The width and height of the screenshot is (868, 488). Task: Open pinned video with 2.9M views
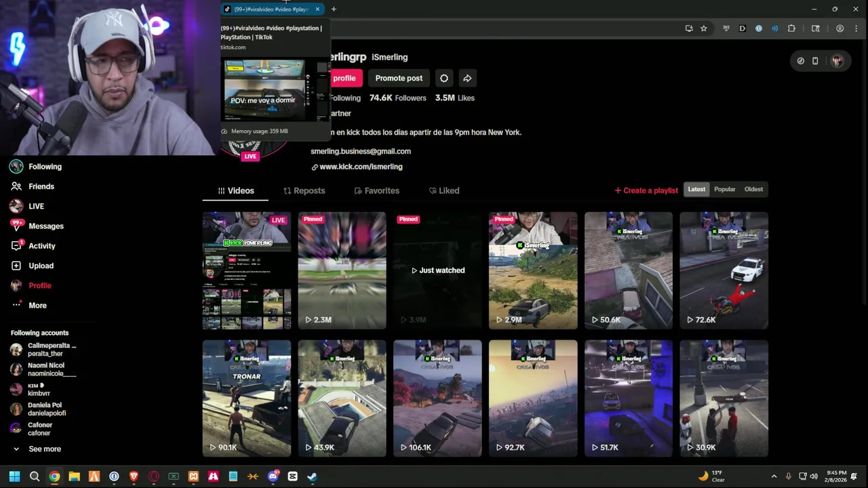point(533,270)
